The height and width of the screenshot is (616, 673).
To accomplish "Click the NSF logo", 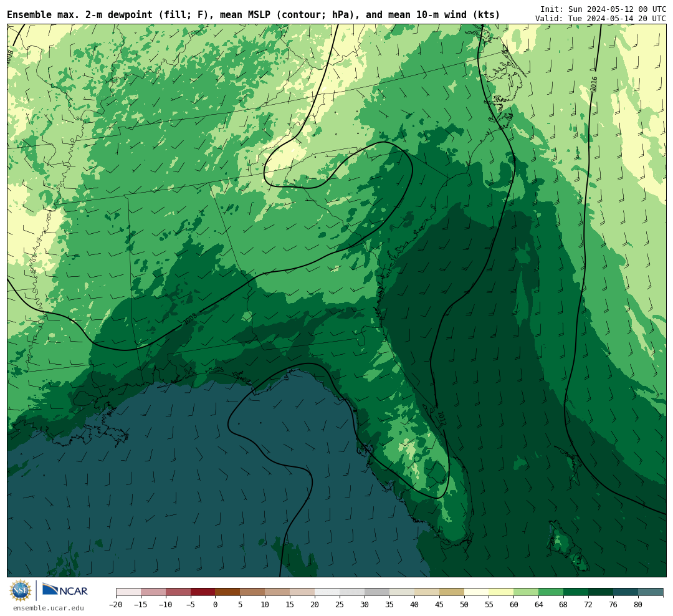I will pyautogui.click(x=21, y=590).
